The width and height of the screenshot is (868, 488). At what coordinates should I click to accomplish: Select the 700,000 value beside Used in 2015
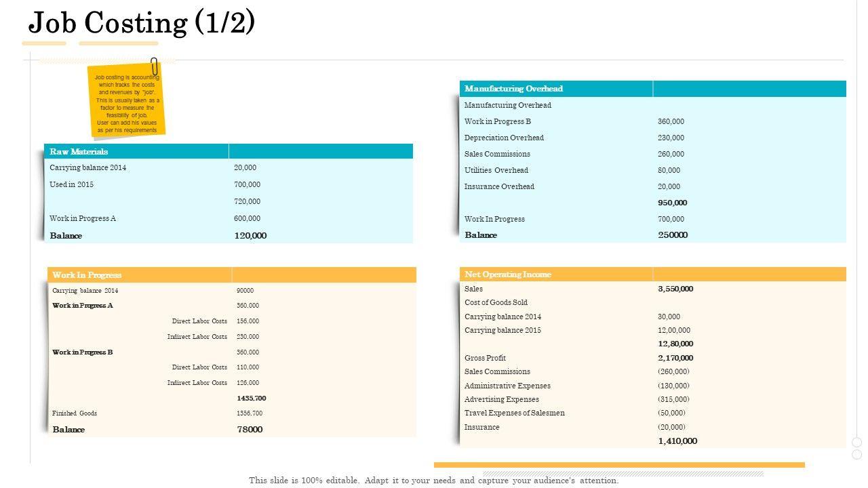247,184
